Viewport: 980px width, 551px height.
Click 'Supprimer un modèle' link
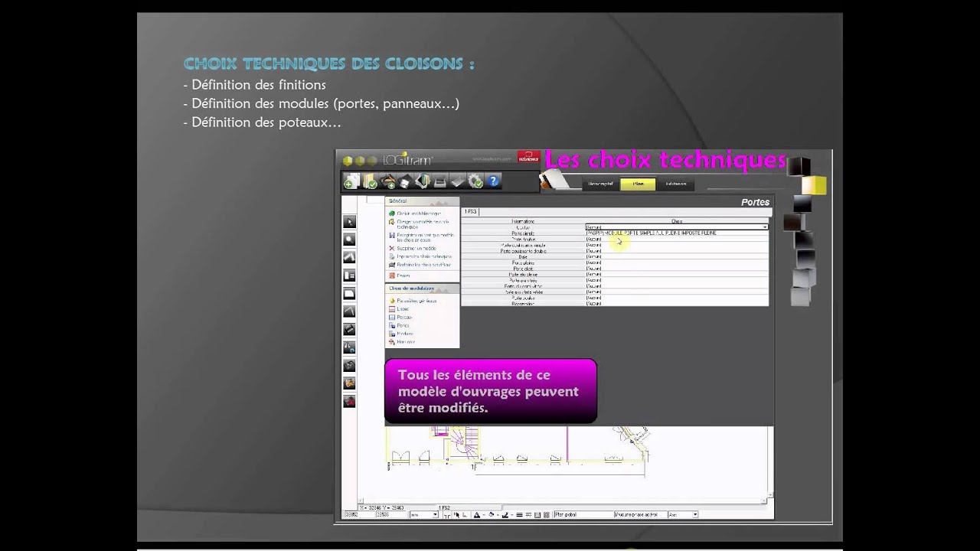pyautogui.click(x=417, y=248)
